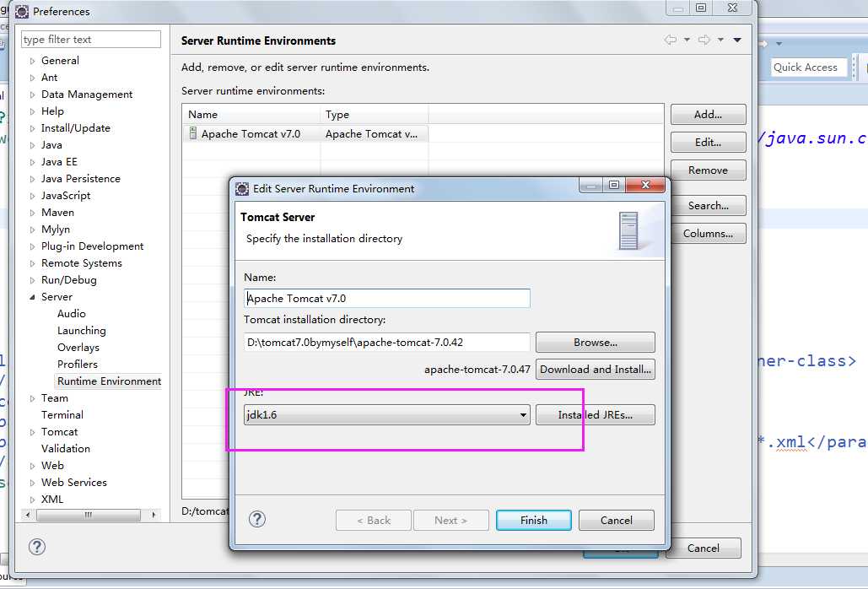Select the Overlays preferences page
The image size is (868, 589).
tap(78, 348)
